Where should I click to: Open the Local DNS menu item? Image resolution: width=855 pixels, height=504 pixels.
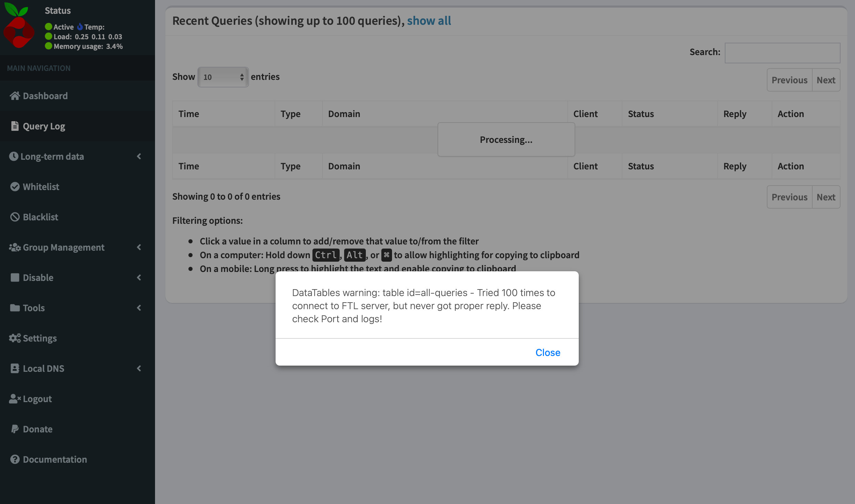pos(43,368)
